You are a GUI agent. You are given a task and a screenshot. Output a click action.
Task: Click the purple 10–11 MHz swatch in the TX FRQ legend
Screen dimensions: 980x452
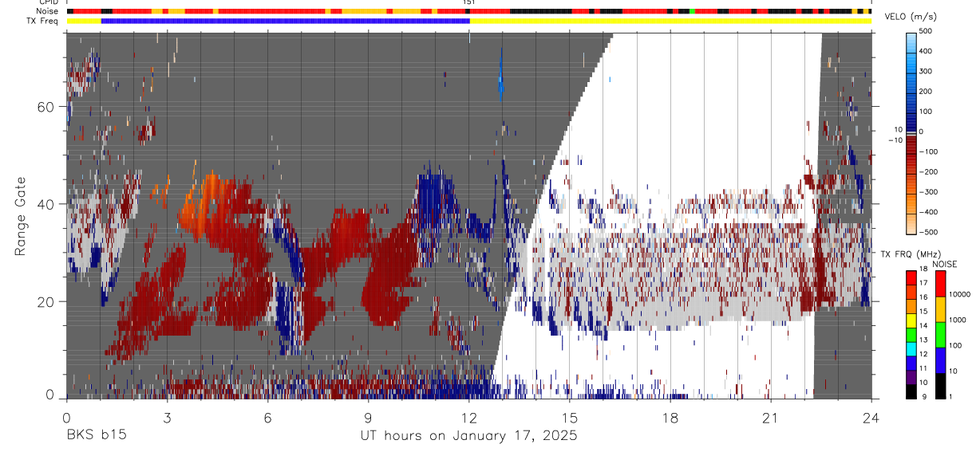pyautogui.click(x=911, y=377)
